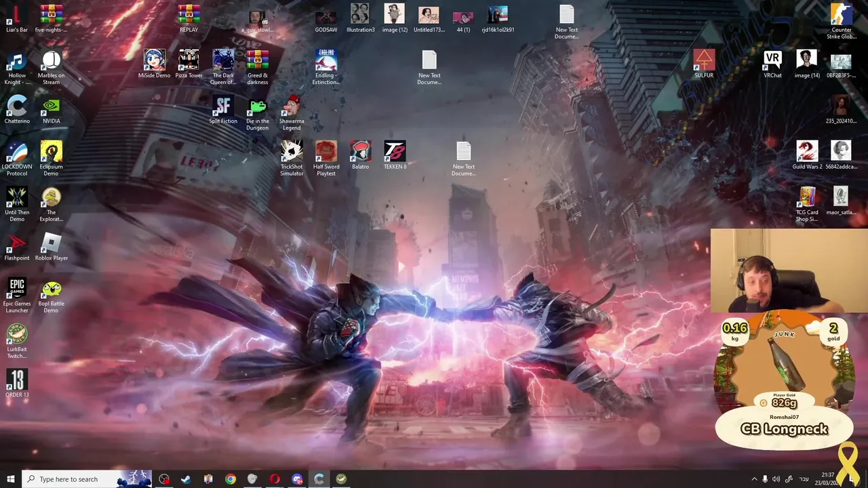Open Shawarma Legend game icon

point(292,113)
